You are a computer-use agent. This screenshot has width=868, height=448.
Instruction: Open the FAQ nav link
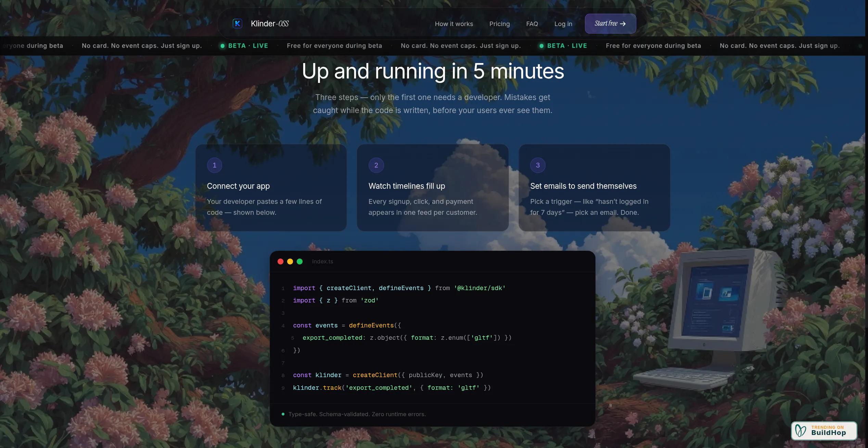coord(532,24)
